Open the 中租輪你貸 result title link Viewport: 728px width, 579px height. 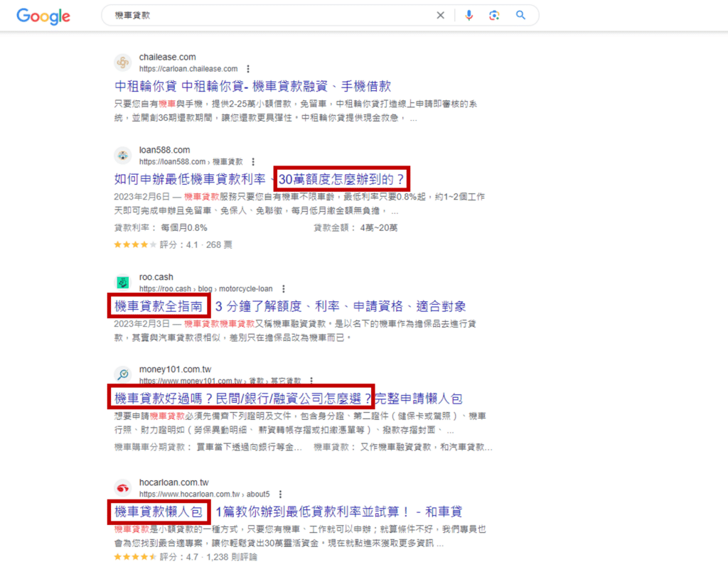(x=252, y=86)
